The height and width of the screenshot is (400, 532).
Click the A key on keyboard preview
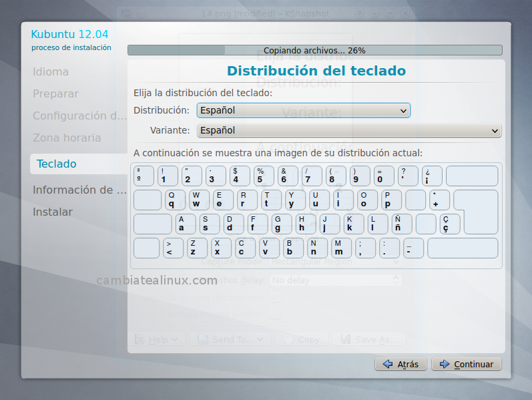[x=186, y=224]
